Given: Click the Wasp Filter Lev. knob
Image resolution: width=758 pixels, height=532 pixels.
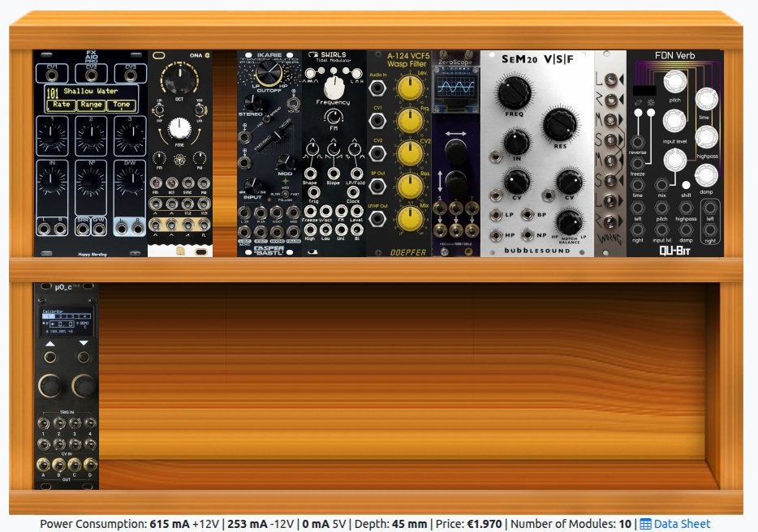Looking at the screenshot, I should click(x=410, y=88).
